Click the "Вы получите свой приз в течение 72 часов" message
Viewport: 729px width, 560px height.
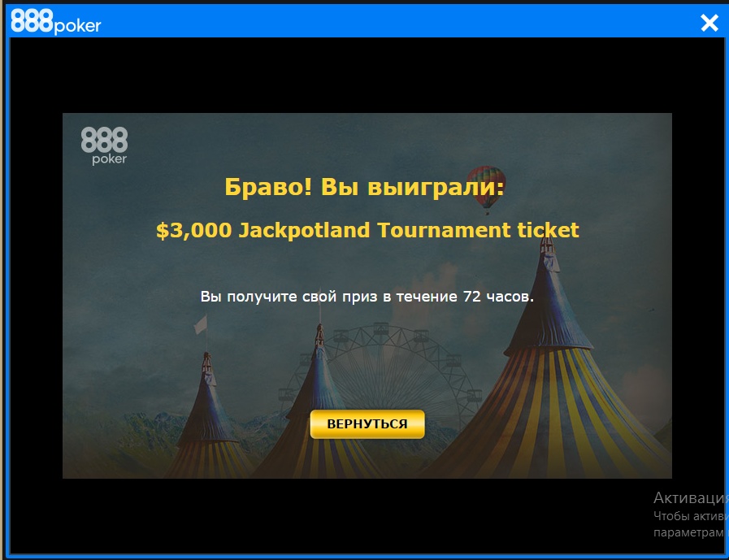pos(367,297)
